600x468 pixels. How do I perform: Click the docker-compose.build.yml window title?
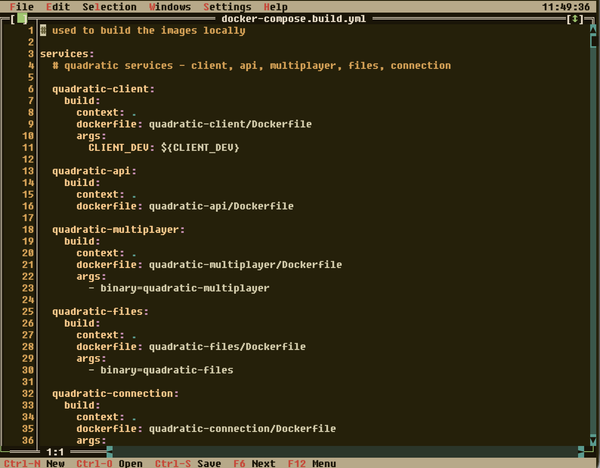(x=293, y=19)
